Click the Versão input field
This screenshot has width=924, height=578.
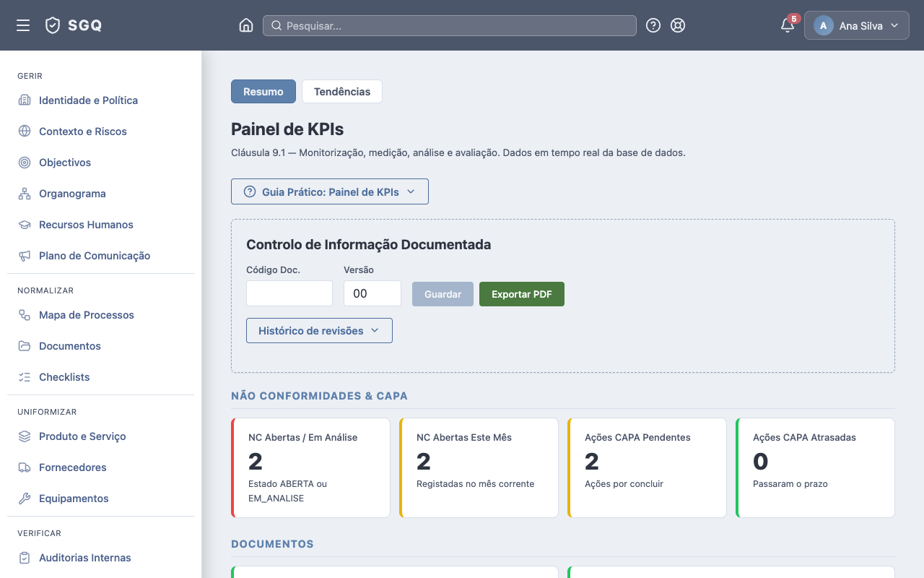372,293
